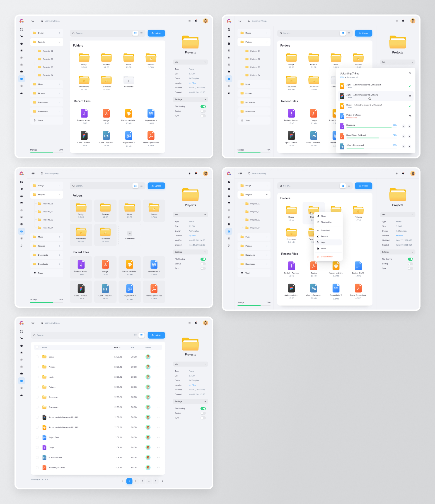
Task: Pause the Design.zip upload
Action: [x=404, y=126]
